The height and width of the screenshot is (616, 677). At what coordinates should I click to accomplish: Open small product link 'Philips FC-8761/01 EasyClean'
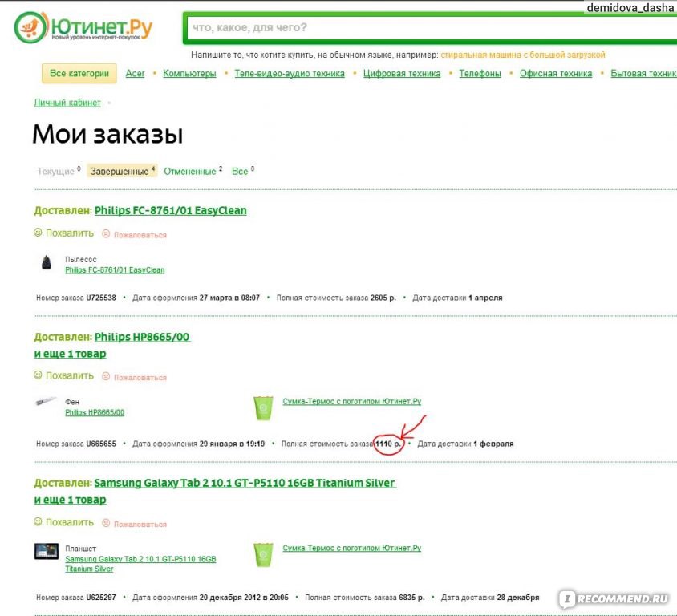click(x=115, y=270)
